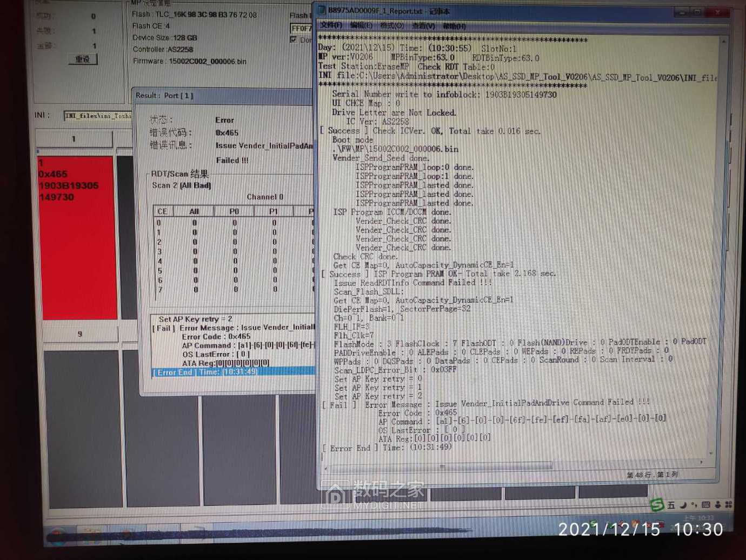Click 'Issue ReadRDTInfo Command Failed !!!' line
The image size is (746, 560).
tap(412, 282)
